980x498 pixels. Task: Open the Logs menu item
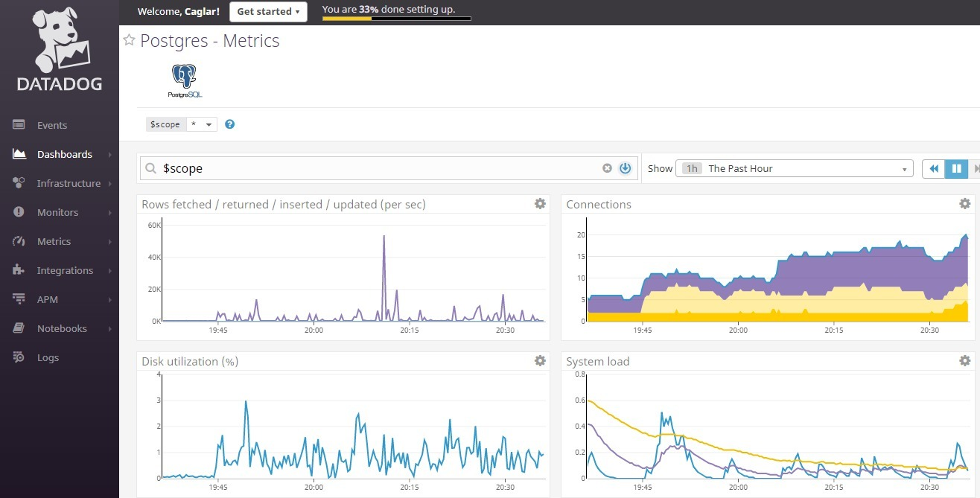click(x=48, y=357)
